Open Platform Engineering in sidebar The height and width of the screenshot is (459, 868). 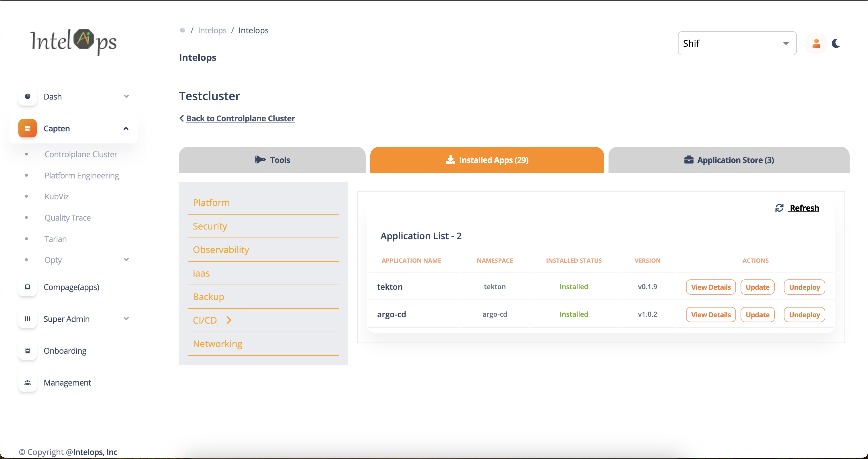pos(82,175)
